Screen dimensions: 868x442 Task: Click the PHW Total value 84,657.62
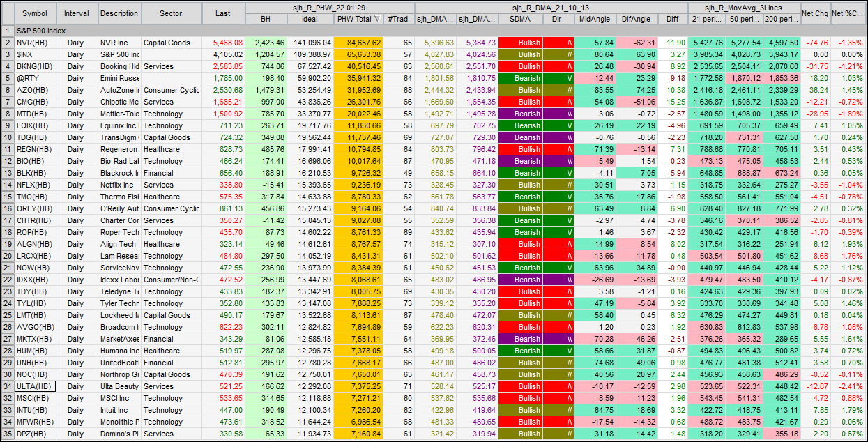358,43
